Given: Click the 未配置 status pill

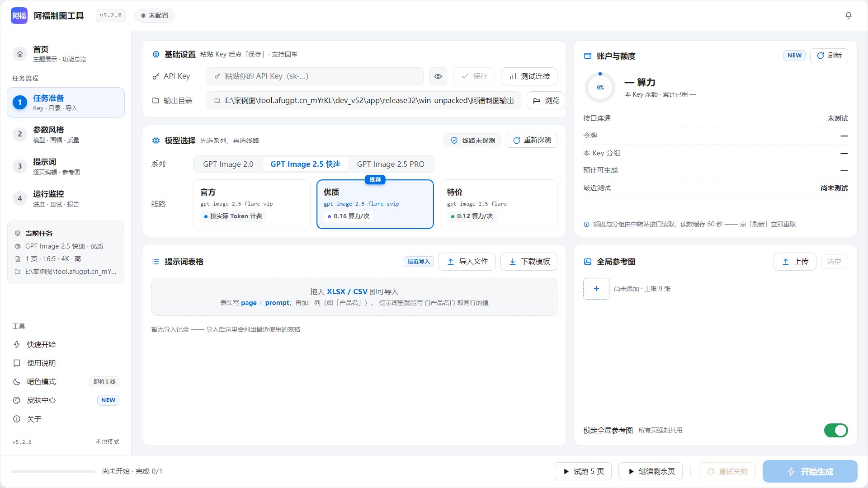Looking at the screenshot, I should (x=155, y=15).
